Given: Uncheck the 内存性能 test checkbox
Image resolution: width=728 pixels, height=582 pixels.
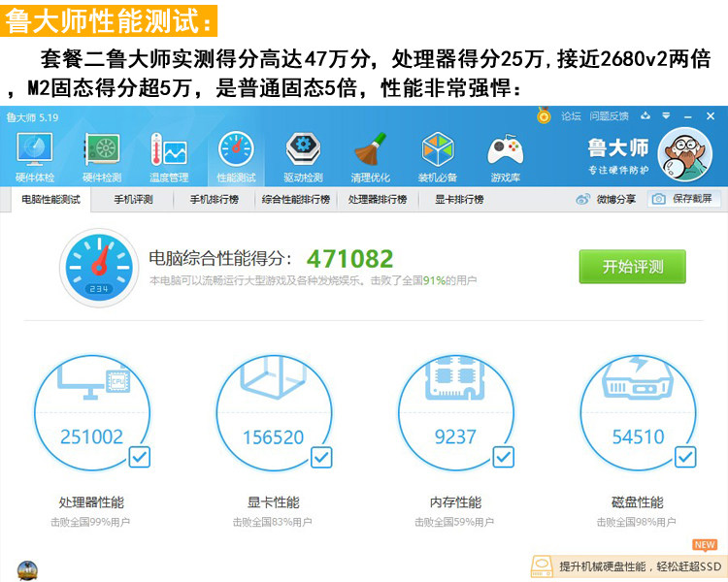Looking at the screenshot, I should tap(503, 457).
